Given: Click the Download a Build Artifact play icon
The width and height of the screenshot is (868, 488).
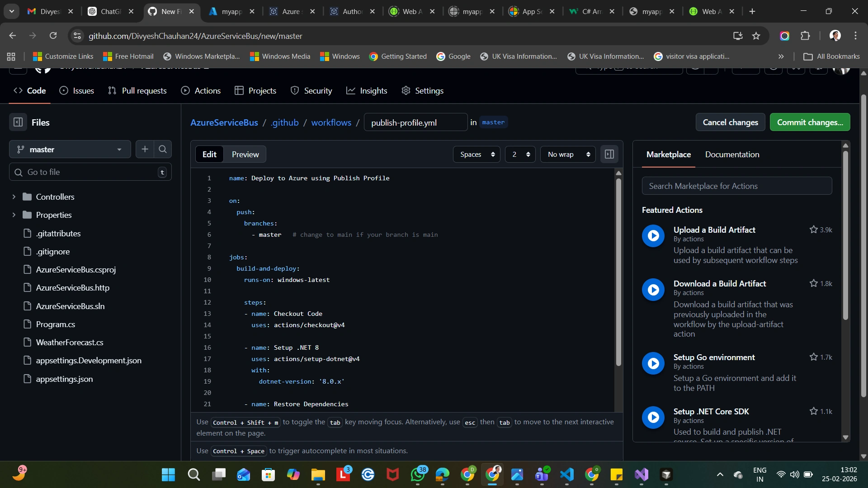Looking at the screenshot, I should pyautogui.click(x=653, y=290).
